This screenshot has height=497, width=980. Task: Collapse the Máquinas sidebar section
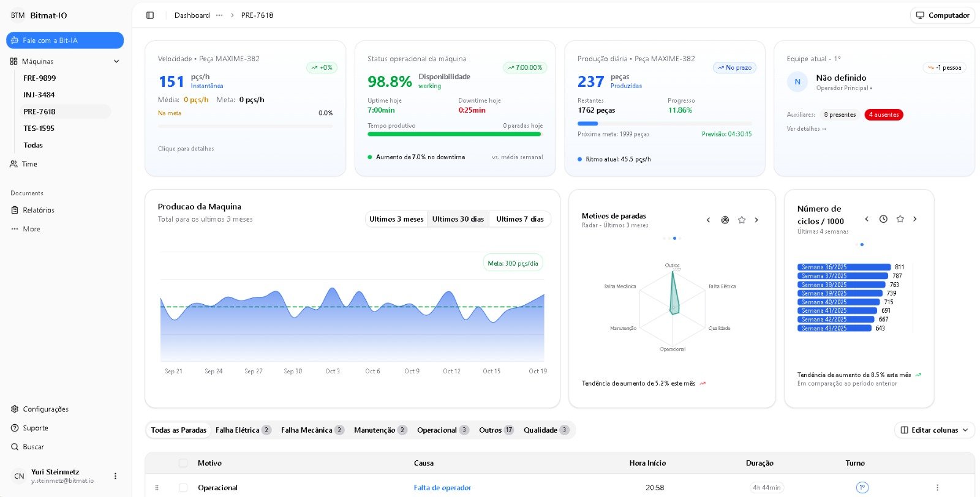point(116,61)
